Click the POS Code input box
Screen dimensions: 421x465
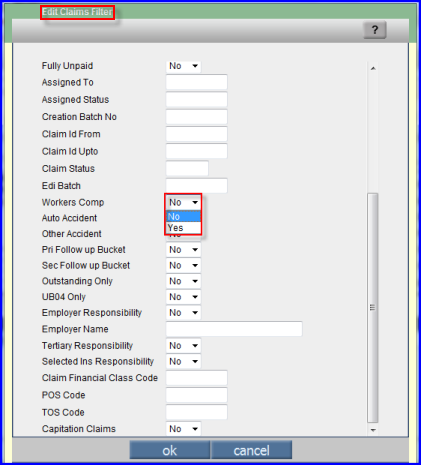(x=197, y=395)
